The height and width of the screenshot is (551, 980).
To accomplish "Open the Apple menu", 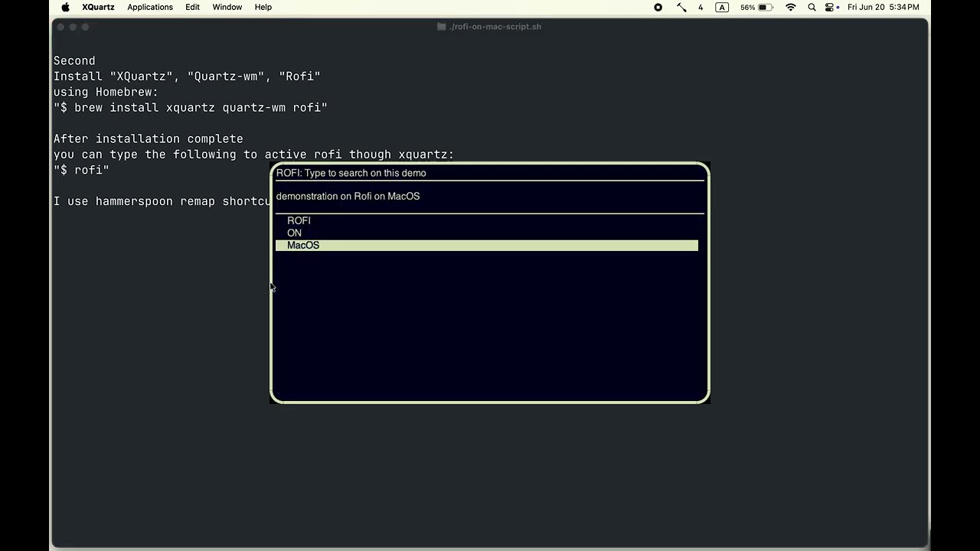I will click(65, 7).
